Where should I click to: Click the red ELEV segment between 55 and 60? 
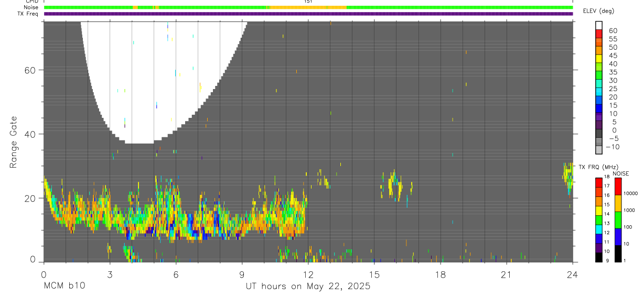599,35
